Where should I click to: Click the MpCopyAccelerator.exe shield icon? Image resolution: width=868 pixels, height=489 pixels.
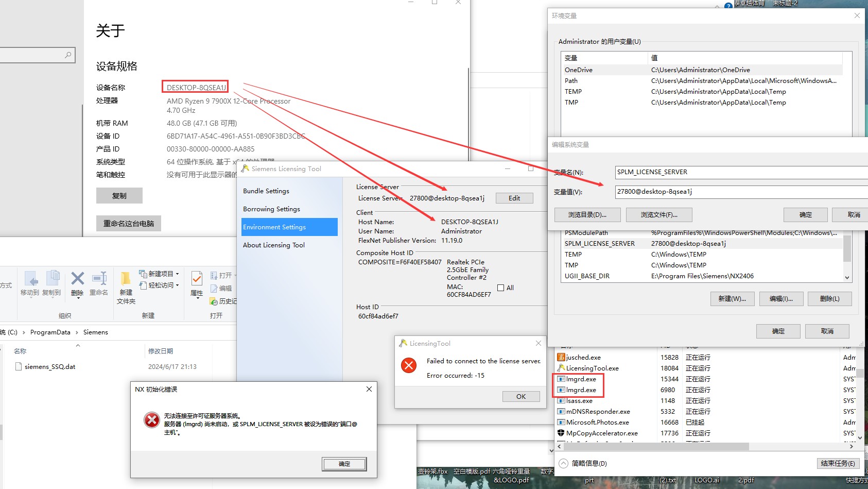561,433
